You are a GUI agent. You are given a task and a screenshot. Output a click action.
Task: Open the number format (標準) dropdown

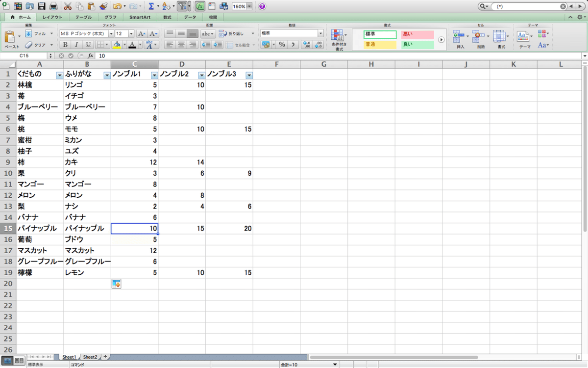click(321, 33)
